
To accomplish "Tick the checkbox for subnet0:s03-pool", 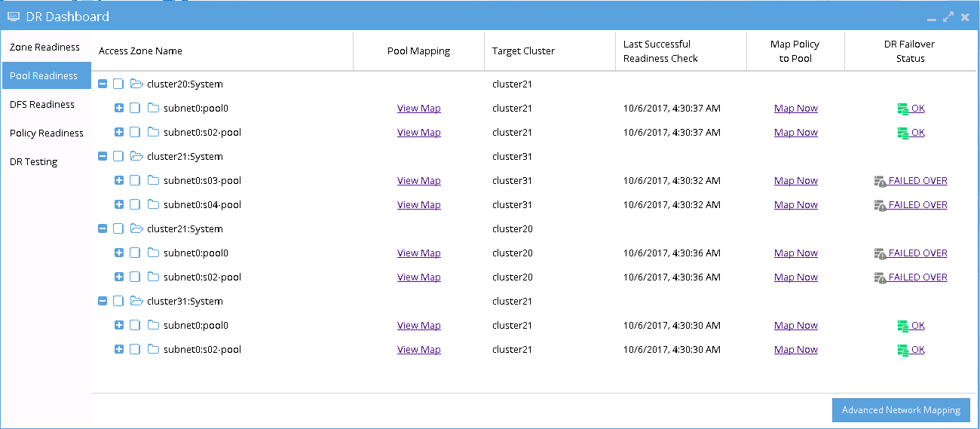I will [x=135, y=180].
